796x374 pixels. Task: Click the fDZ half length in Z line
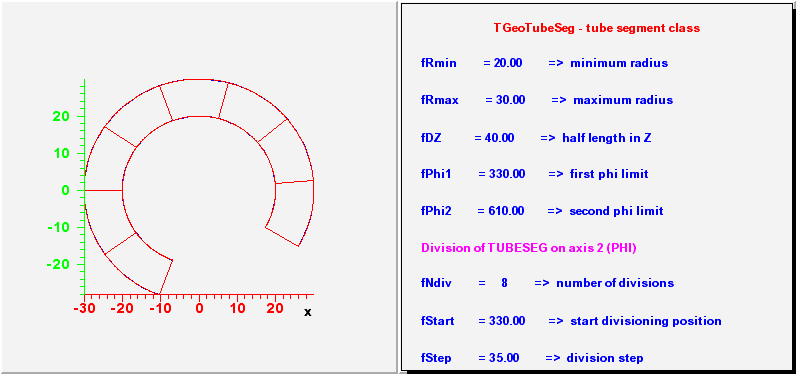click(536, 138)
